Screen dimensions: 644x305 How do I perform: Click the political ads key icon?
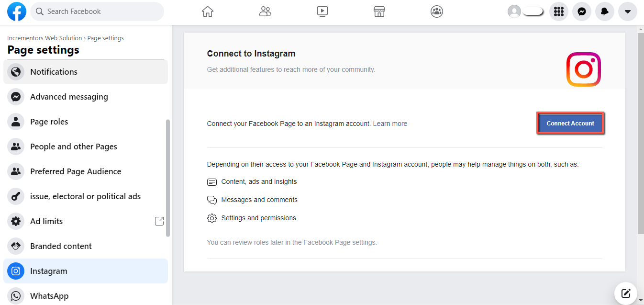point(16,196)
